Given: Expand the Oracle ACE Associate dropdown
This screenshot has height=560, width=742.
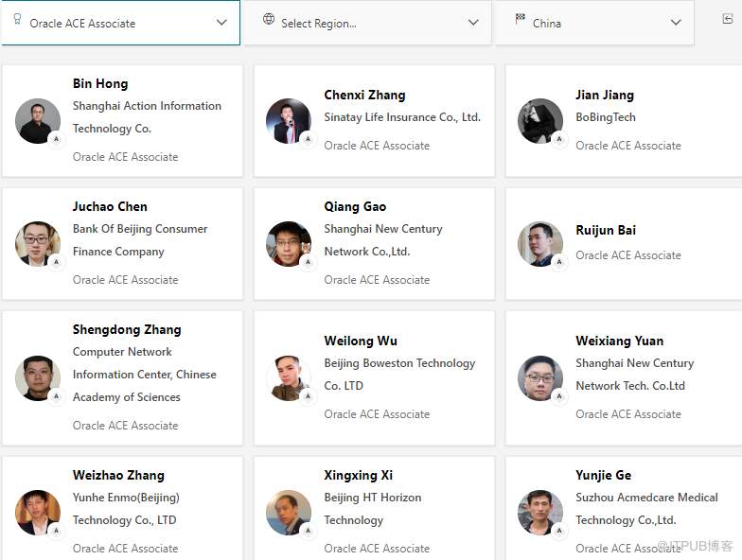Looking at the screenshot, I should coord(221,23).
